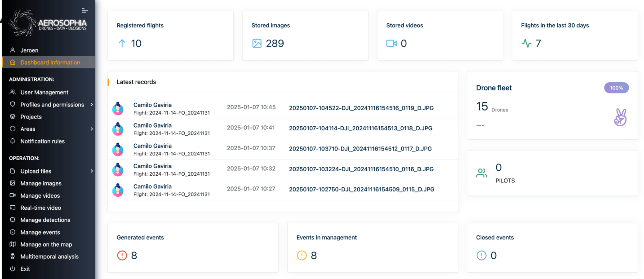Select the Projects layers icon
Viewport: 644px width, 279px height.
pos(13,117)
